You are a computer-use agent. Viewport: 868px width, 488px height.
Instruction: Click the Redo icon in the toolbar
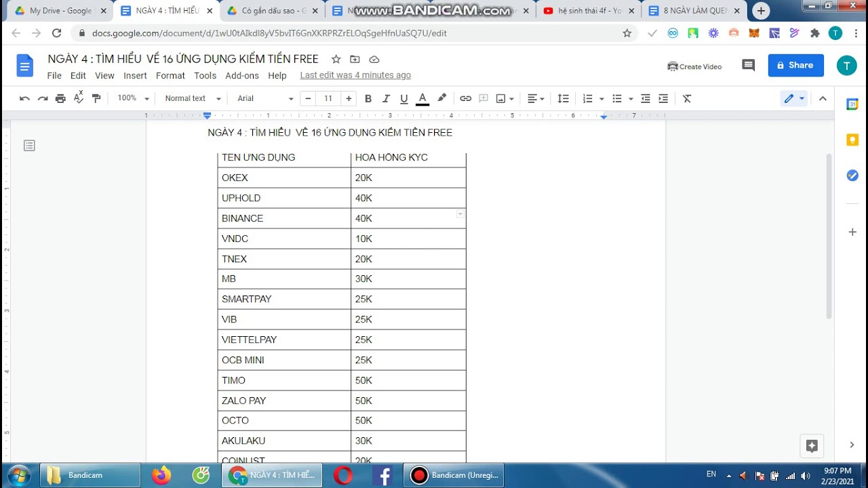(43, 98)
